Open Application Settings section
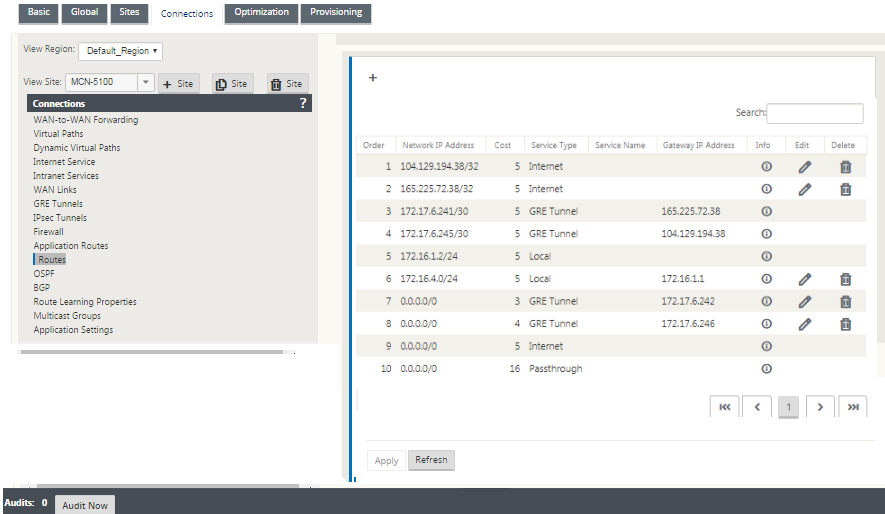The height and width of the screenshot is (514, 885). tap(73, 330)
